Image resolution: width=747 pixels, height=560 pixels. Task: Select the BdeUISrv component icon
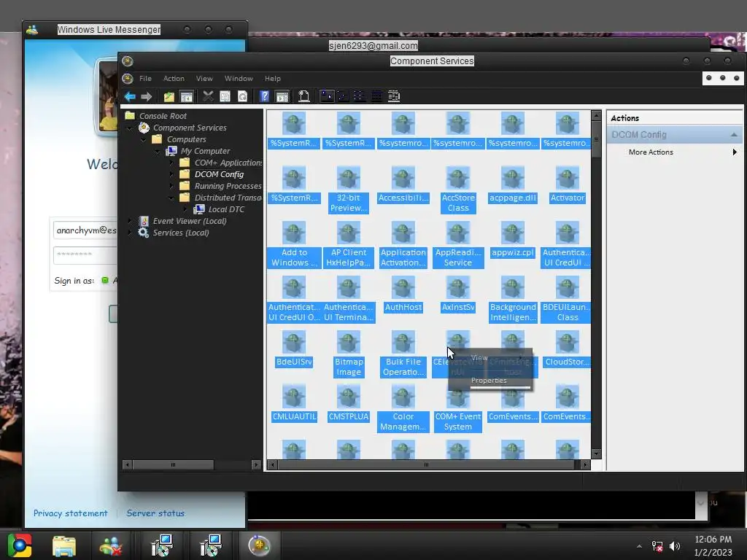[x=294, y=349]
